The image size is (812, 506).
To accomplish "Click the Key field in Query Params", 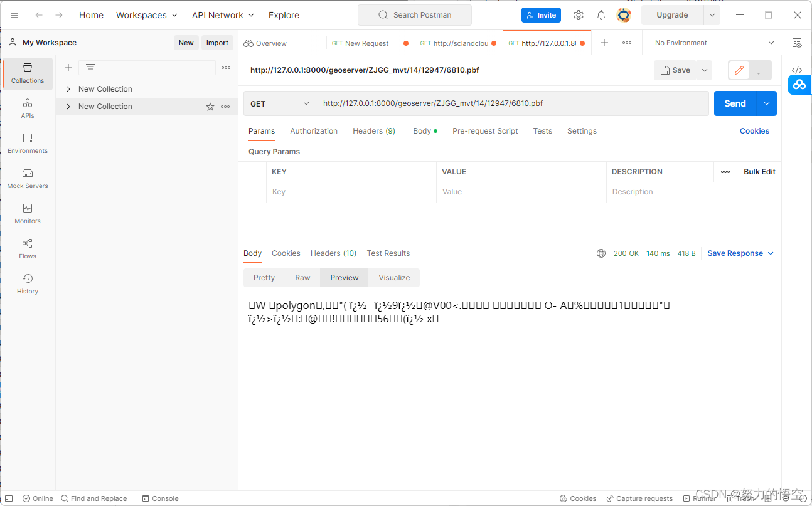I will [351, 192].
